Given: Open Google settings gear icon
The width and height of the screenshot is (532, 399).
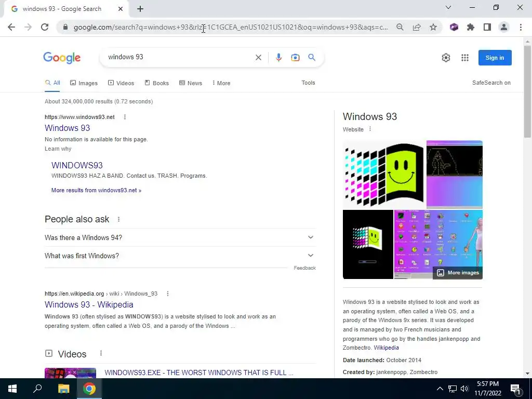Looking at the screenshot, I should (446, 58).
